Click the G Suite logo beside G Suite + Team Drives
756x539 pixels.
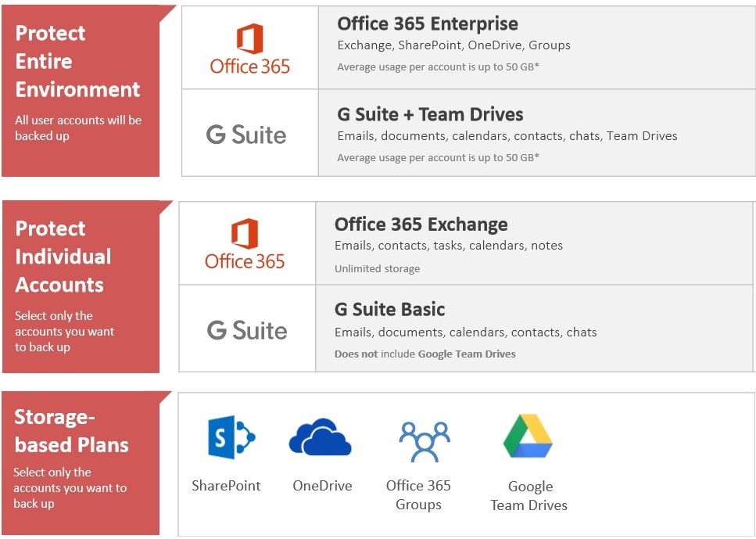[x=246, y=135]
